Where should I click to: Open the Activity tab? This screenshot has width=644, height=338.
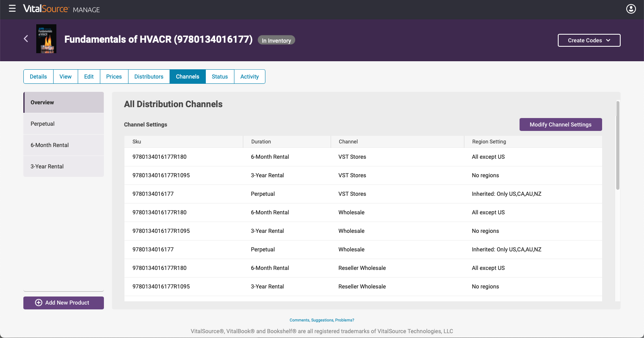[250, 77]
